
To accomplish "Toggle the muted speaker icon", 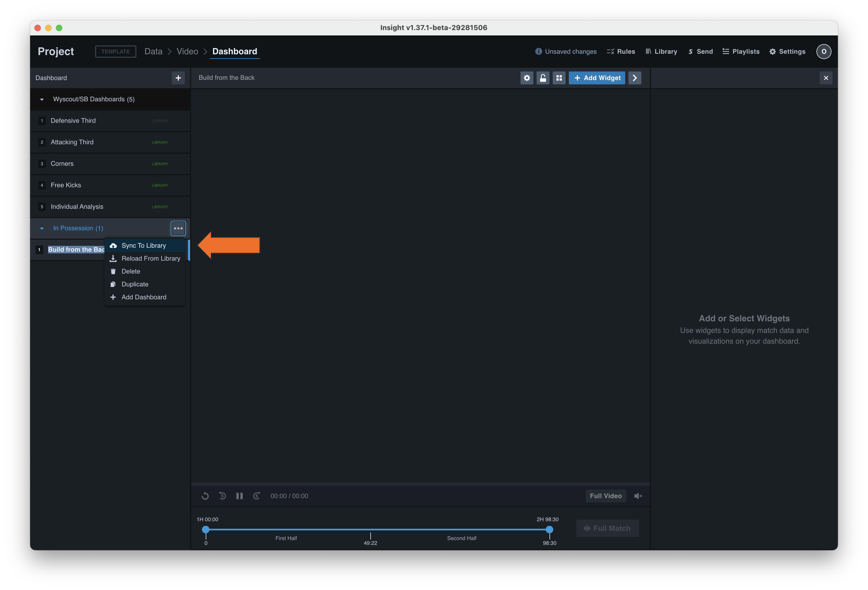I will (638, 496).
